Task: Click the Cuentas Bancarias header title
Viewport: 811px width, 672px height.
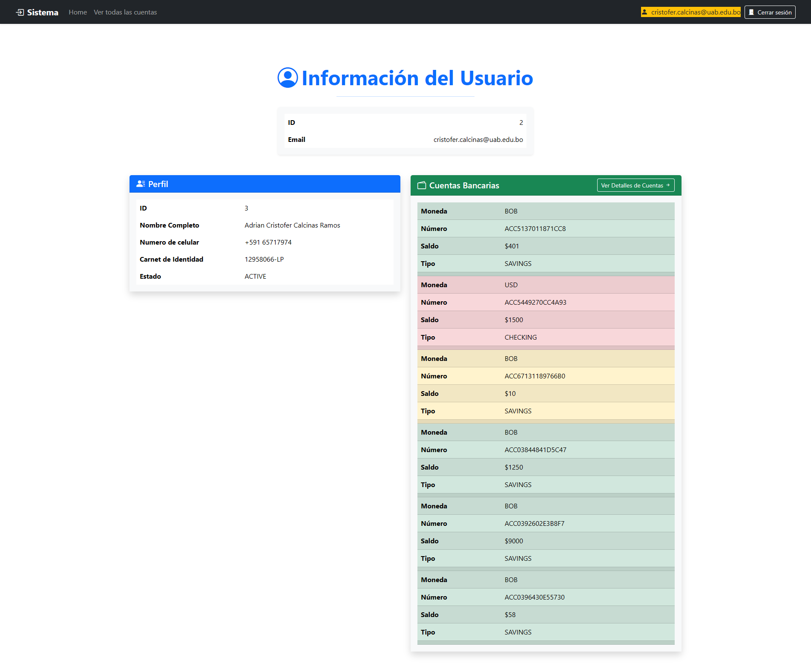Action: tap(464, 185)
